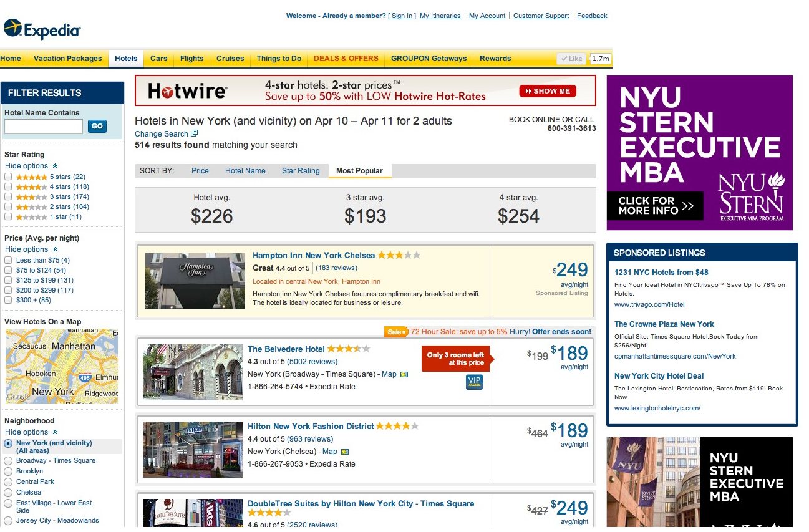Screen dimensions: 809x532
Task: Click inside Hotel Name Contains field
Action: [x=44, y=127]
